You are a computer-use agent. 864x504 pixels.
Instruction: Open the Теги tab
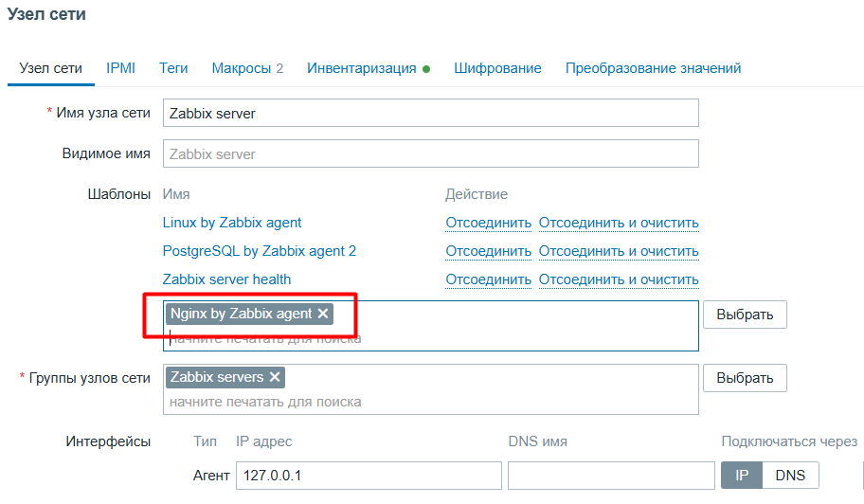coord(173,68)
